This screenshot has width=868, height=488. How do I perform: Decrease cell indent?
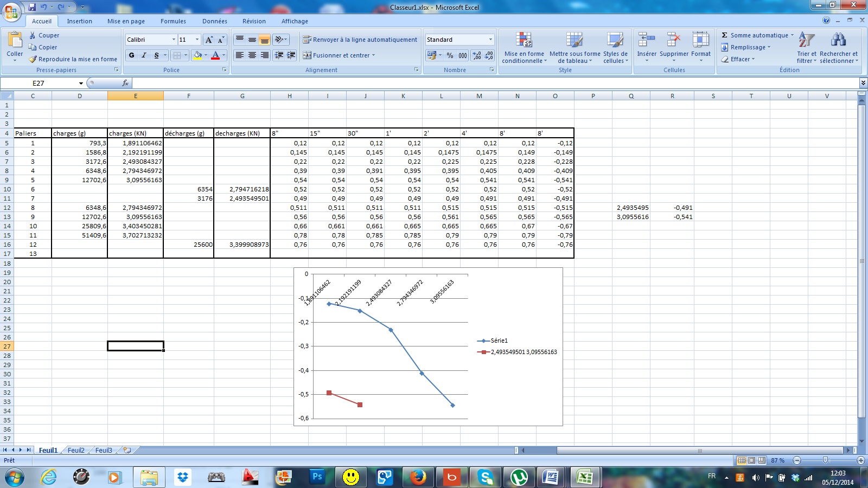click(279, 55)
